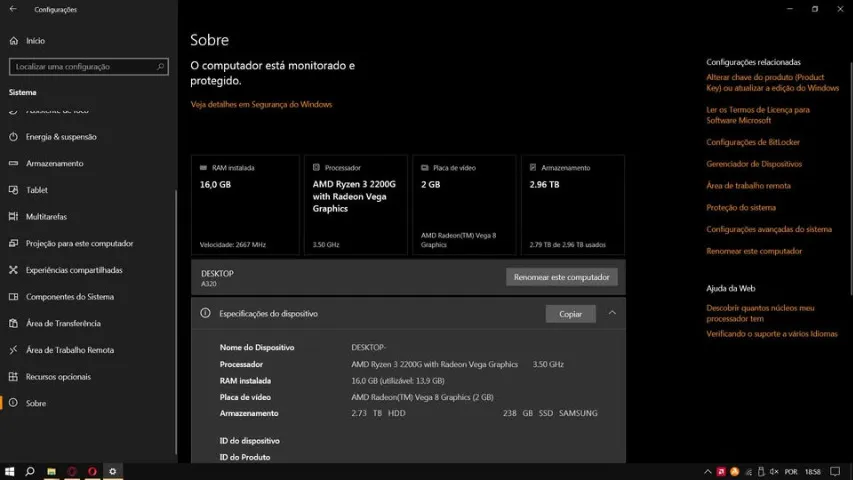Go to Tablet settings
Viewport: 853px width, 480px height.
(36, 190)
